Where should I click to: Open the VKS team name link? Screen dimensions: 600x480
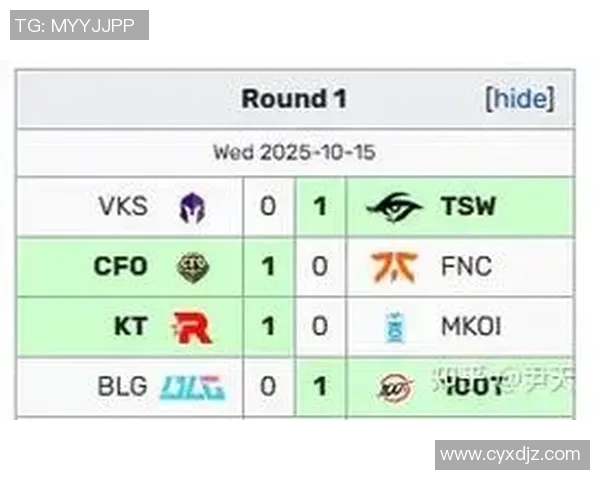coord(123,207)
